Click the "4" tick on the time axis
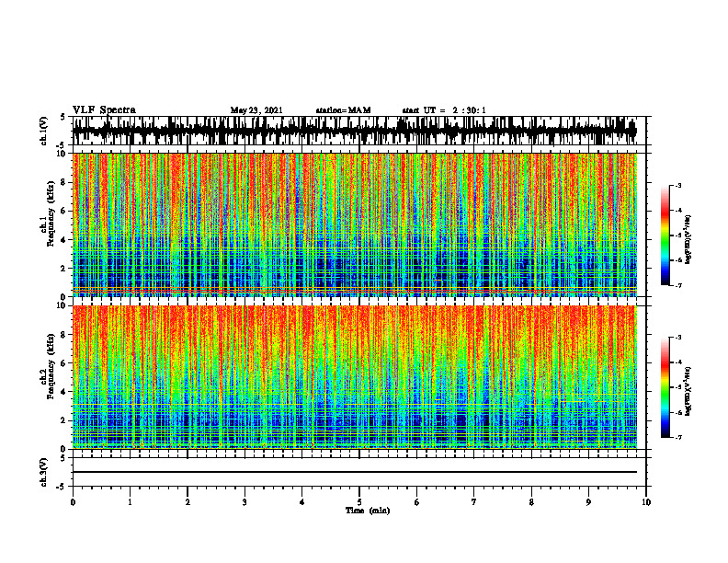Viewport: 728px width, 563px height. (x=302, y=502)
